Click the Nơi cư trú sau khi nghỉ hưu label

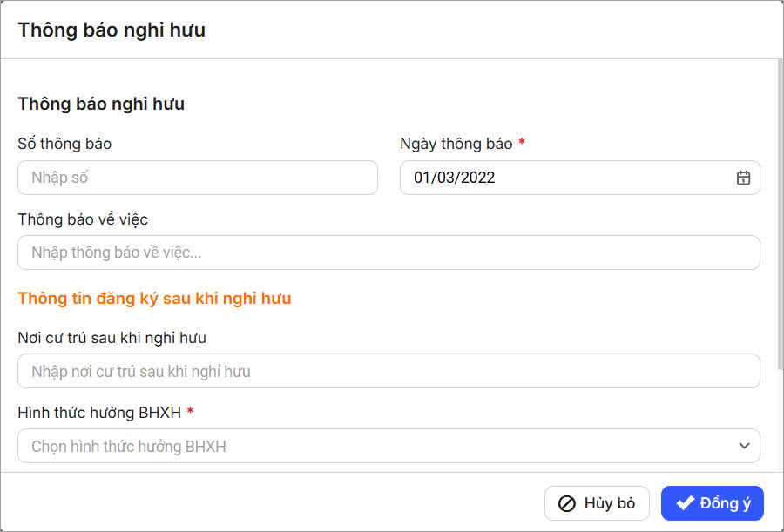[x=112, y=337]
